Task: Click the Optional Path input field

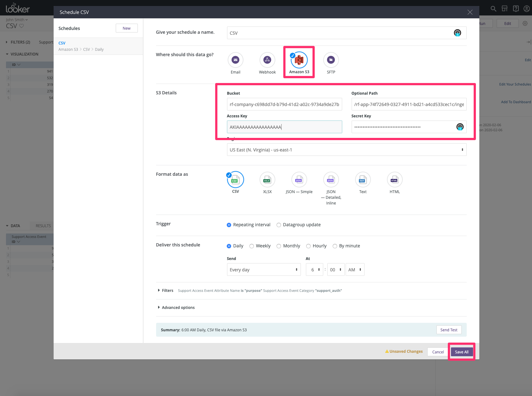Action: coord(409,104)
